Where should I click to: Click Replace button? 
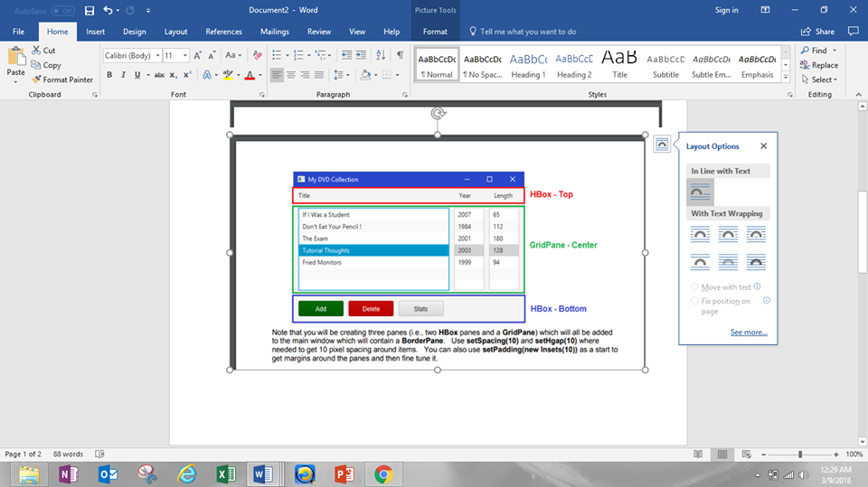(x=819, y=65)
